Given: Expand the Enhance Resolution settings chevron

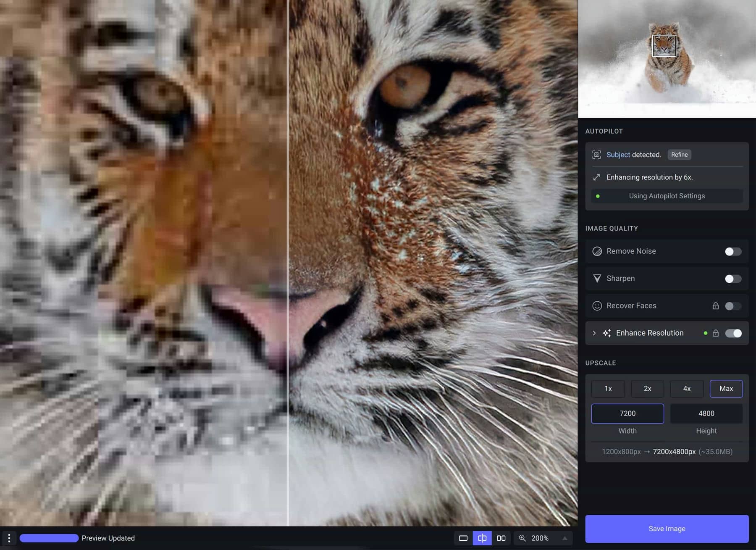Looking at the screenshot, I should 594,333.
